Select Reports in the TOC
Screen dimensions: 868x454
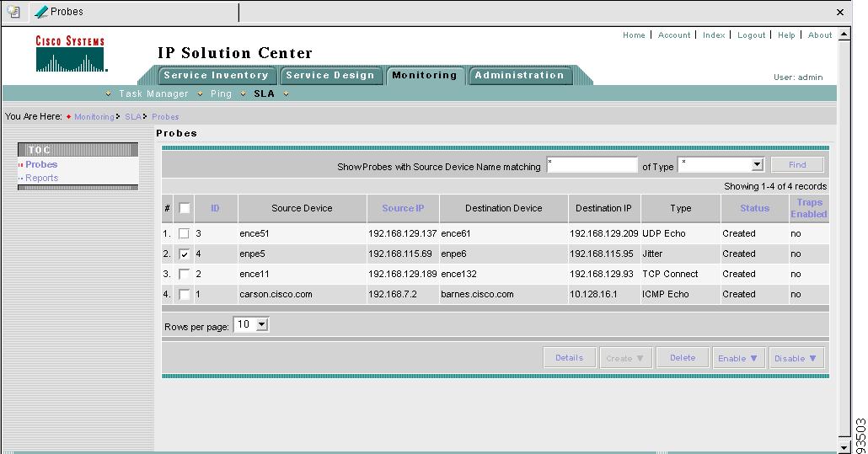tap(41, 178)
